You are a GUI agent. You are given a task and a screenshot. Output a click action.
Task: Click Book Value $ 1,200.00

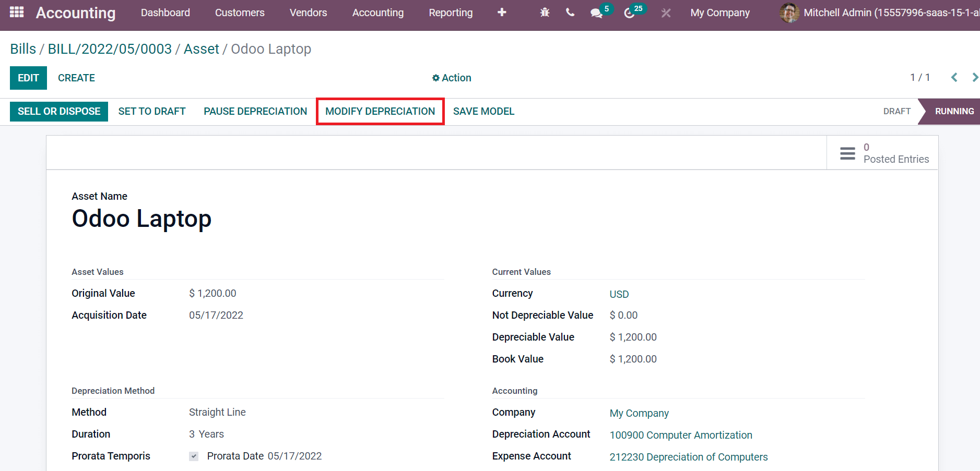click(x=633, y=359)
